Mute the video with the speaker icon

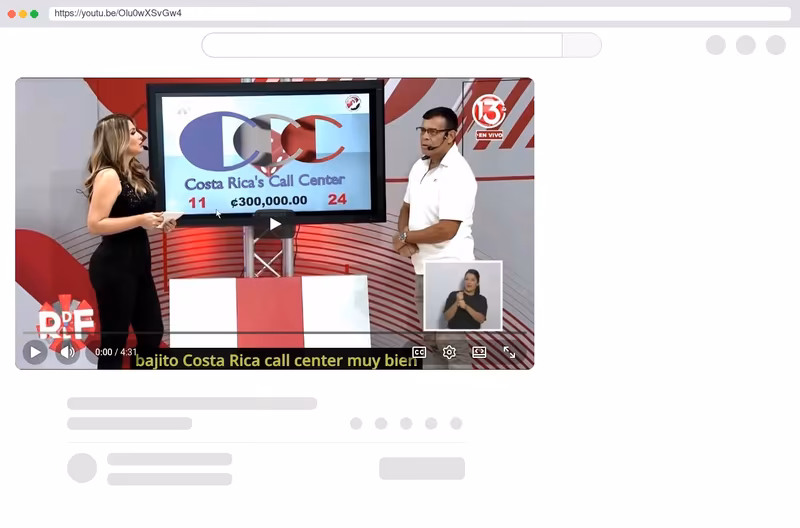coord(67,352)
